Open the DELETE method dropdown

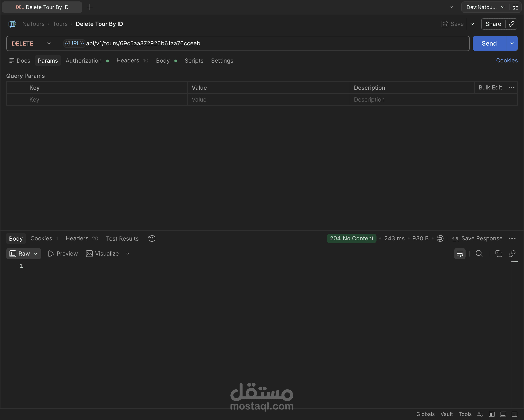point(32,43)
